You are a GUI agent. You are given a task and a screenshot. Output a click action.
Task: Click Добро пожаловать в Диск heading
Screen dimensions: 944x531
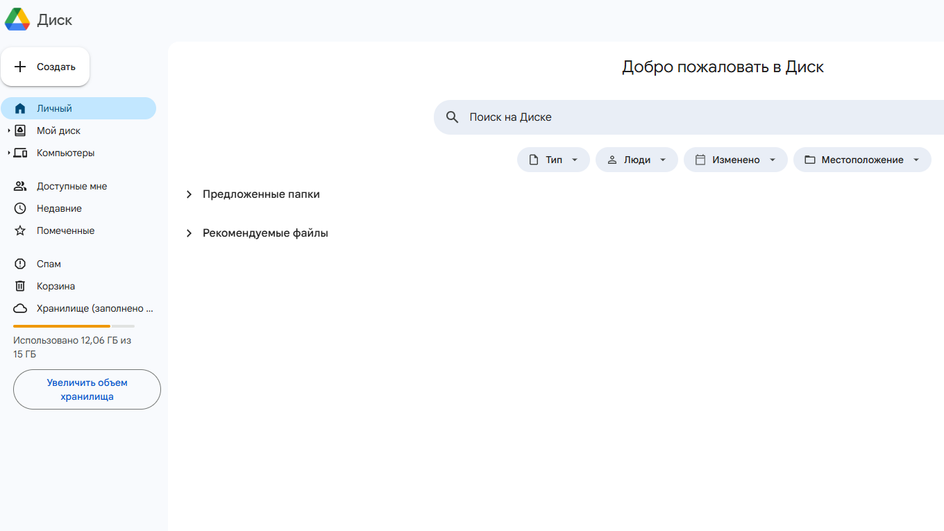click(722, 67)
